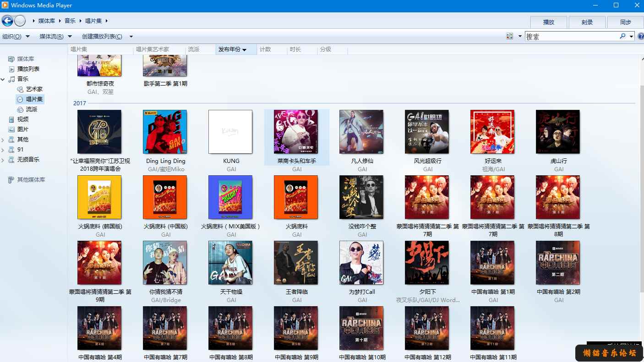This screenshot has height=362, width=644.
Task: Select the 火锅底料 (中国版) album cover
Action: [x=165, y=197]
